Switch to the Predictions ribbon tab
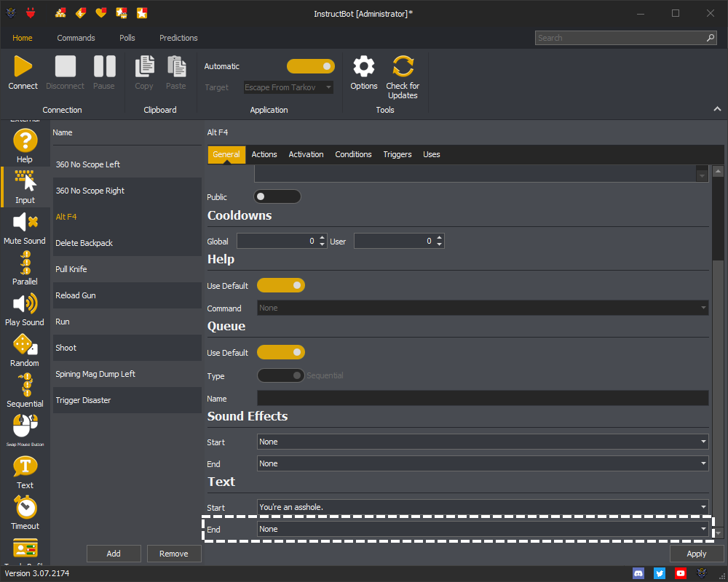This screenshot has height=582, width=728. point(179,38)
